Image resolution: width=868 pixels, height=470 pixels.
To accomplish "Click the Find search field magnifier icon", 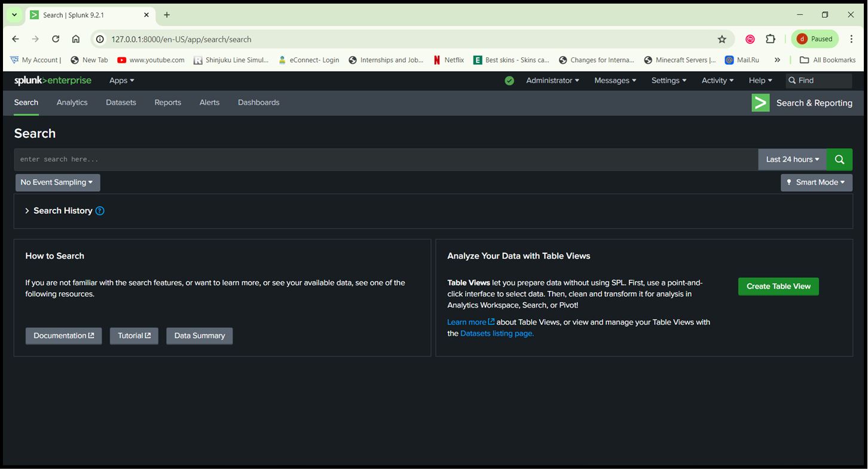I will [x=791, y=80].
